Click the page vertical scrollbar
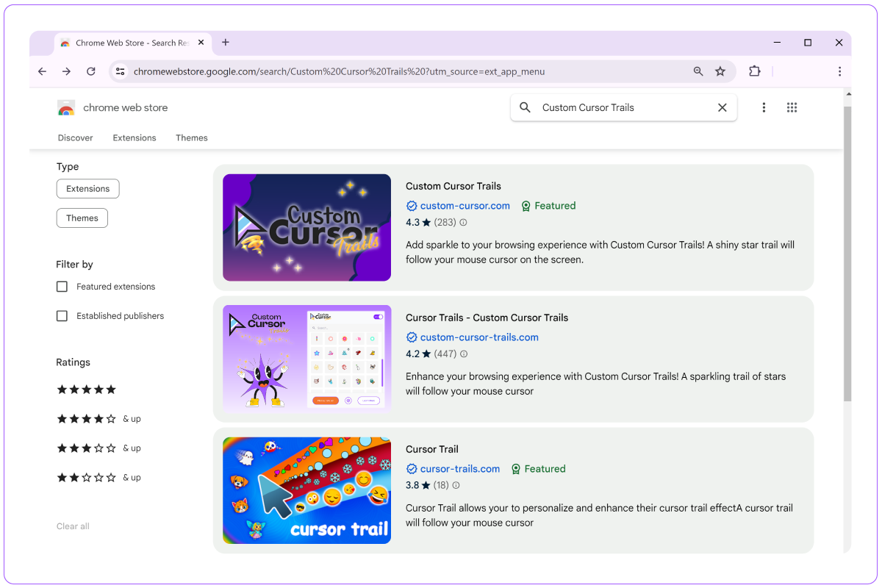Viewport: 882px width, 588px height. (x=847, y=254)
